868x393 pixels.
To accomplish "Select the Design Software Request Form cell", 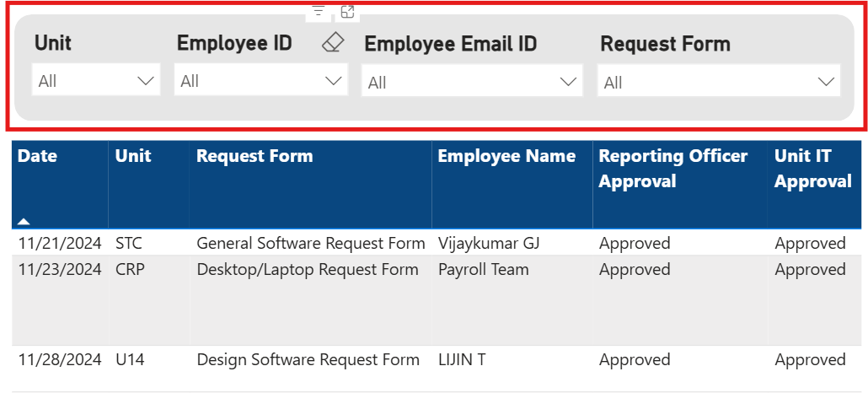I will (x=308, y=360).
